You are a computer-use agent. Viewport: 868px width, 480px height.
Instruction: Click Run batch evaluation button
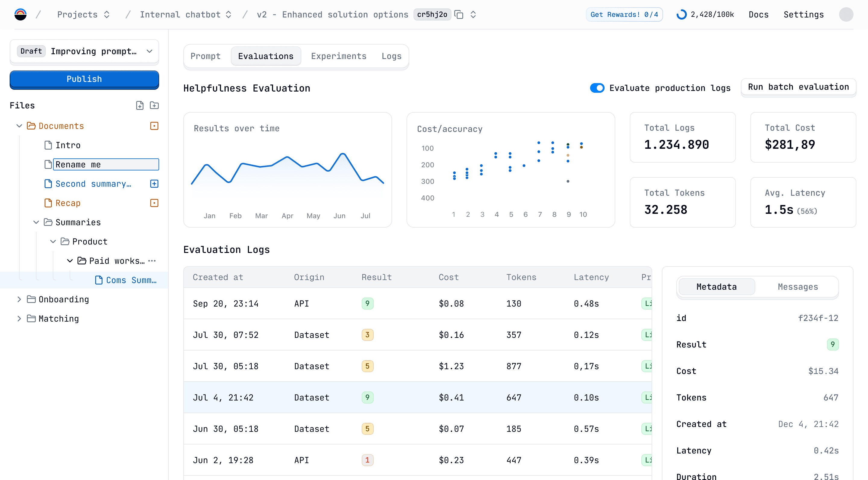[798, 87]
